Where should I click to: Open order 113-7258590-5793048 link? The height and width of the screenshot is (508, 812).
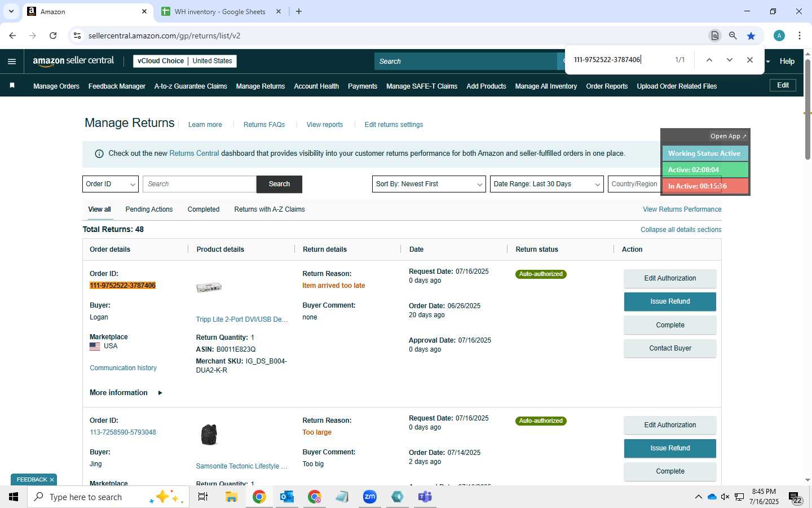(123, 432)
